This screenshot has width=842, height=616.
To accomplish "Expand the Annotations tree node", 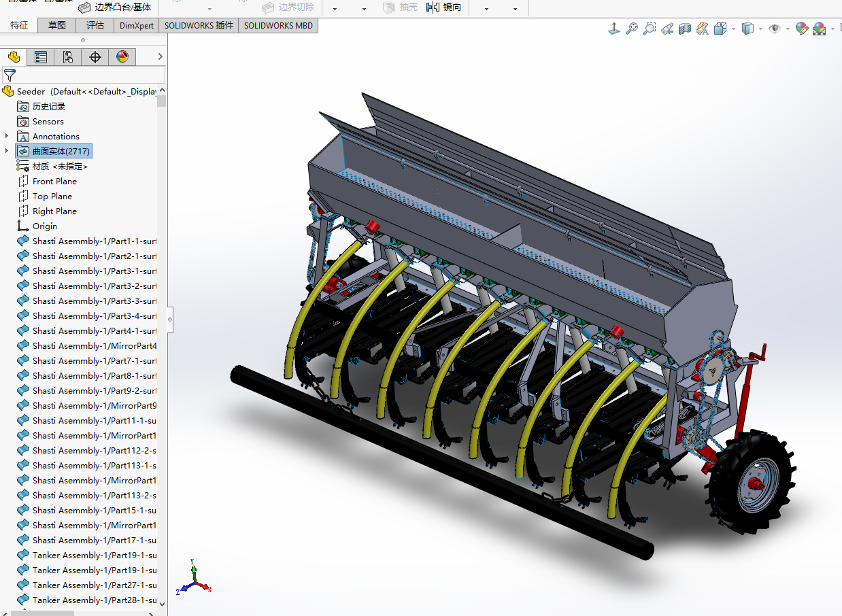I will point(5,136).
